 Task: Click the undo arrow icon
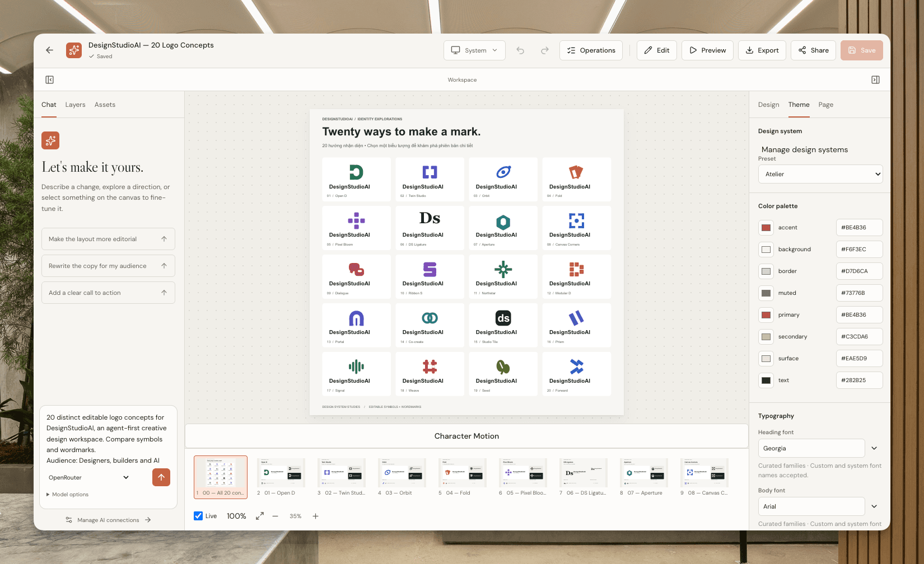pyautogui.click(x=520, y=50)
